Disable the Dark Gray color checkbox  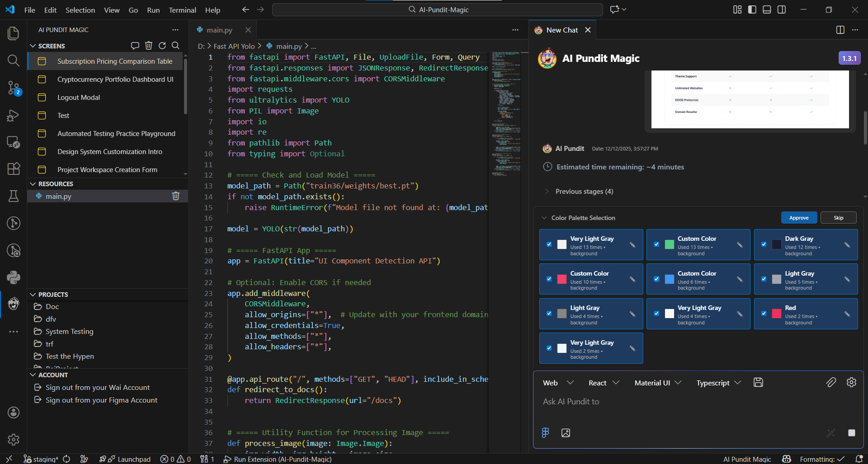point(764,244)
